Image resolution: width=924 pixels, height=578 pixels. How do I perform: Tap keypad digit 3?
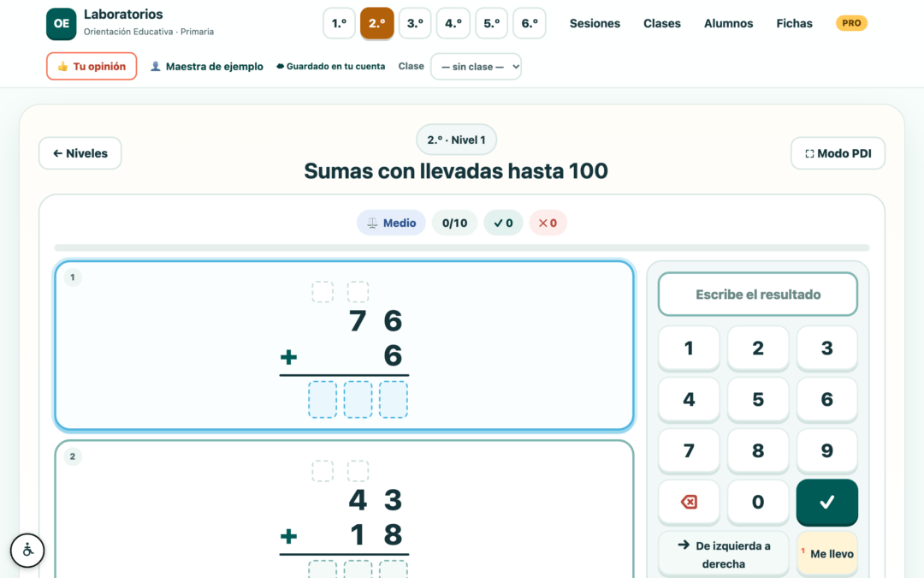(826, 348)
